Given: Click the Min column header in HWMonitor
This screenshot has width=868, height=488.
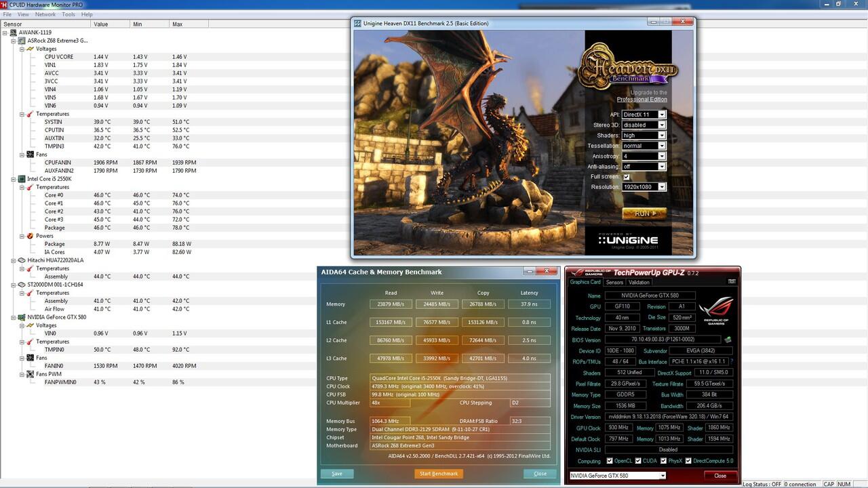Looking at the screenshot, I should coord(150,24).
